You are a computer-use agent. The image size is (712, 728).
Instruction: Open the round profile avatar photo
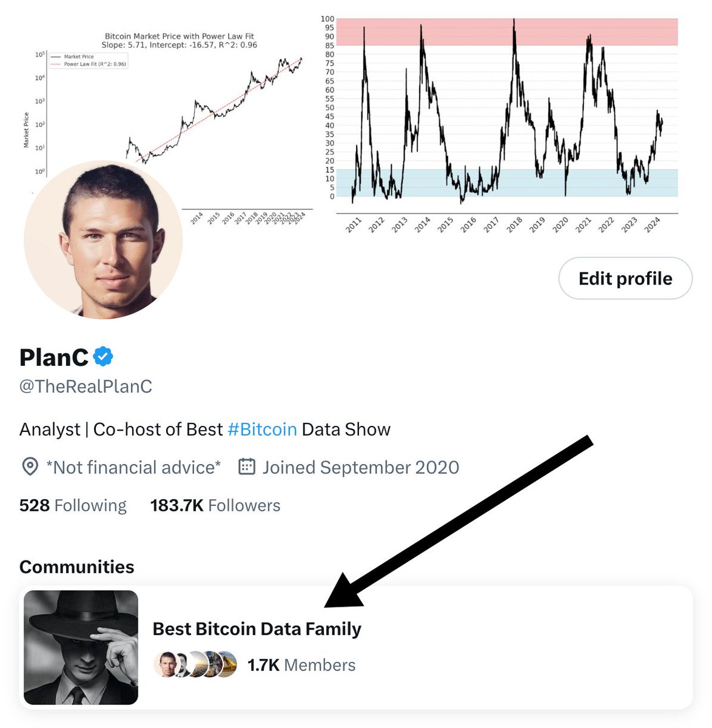click(103, 240)
